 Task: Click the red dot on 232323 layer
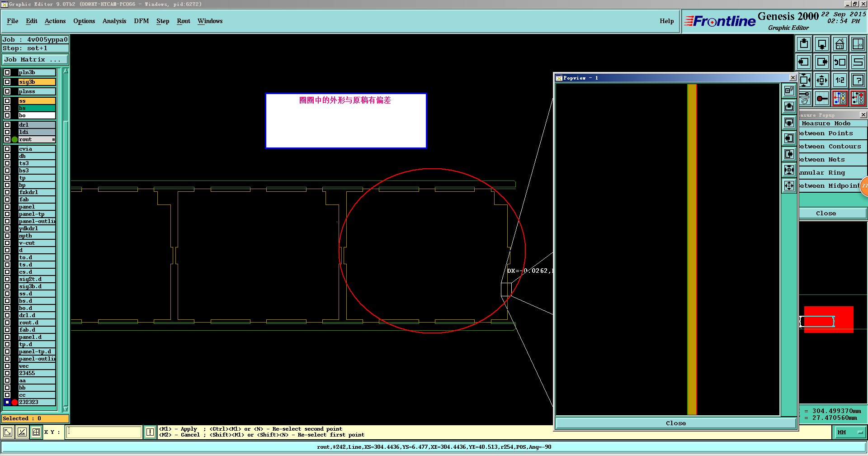pos(14,402)
